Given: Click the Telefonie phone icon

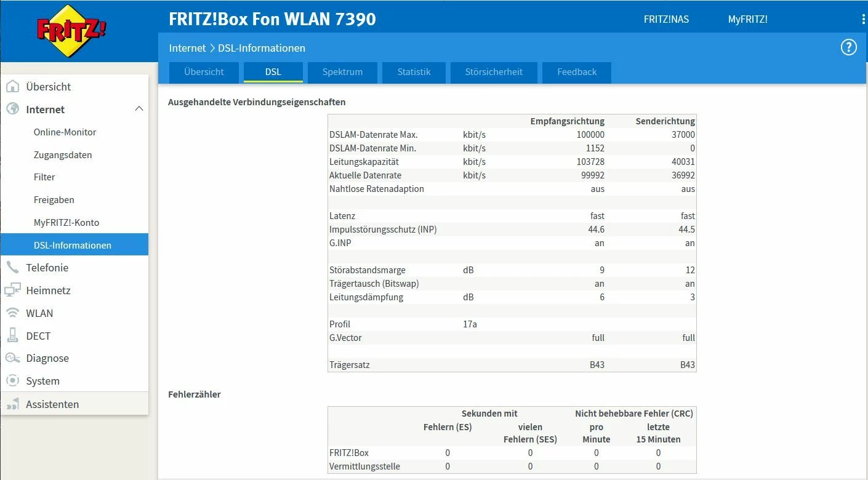Looking at the screenshot, I should [x=12, y=267].
